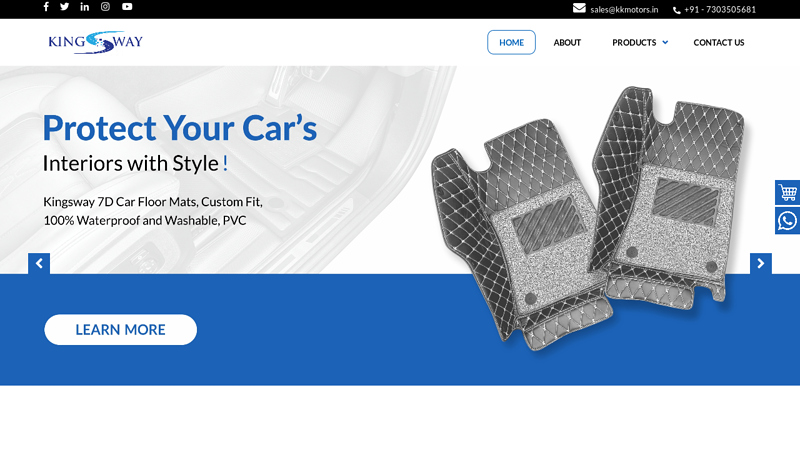Image resolution: width=800 pixels, height=450 pixels.
Task: Click the +91 - 7303505681 phone number
Action: pyautogui.click(x=720, y=10)
